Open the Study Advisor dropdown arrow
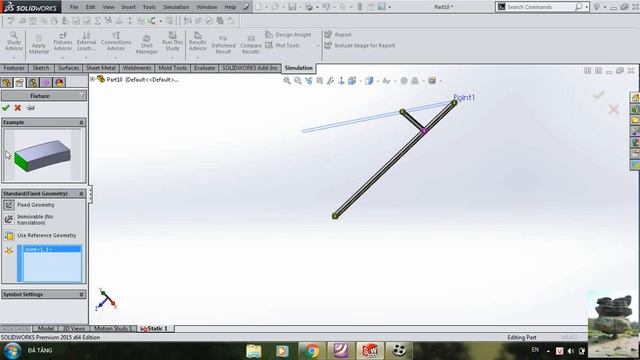This screenshot has height=360, width=640. click(x=14, y=58)
